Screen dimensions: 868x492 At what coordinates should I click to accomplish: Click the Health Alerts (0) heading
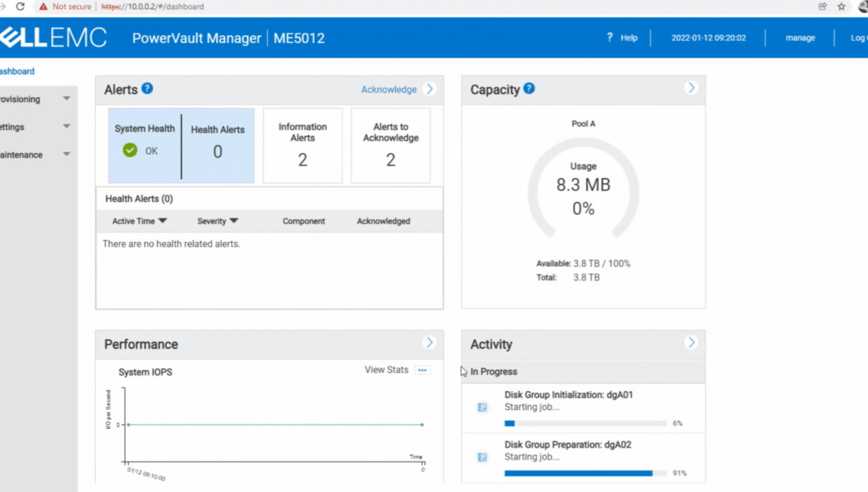139,199
